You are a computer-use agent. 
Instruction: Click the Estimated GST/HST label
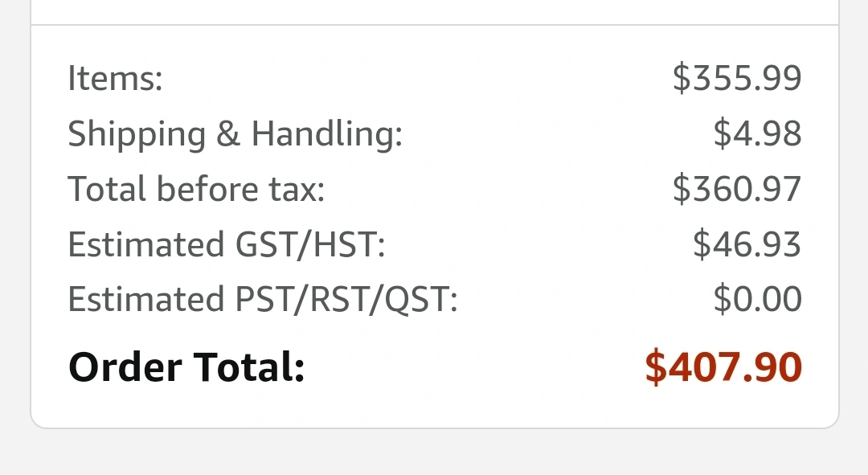click(x=227, y=244)
